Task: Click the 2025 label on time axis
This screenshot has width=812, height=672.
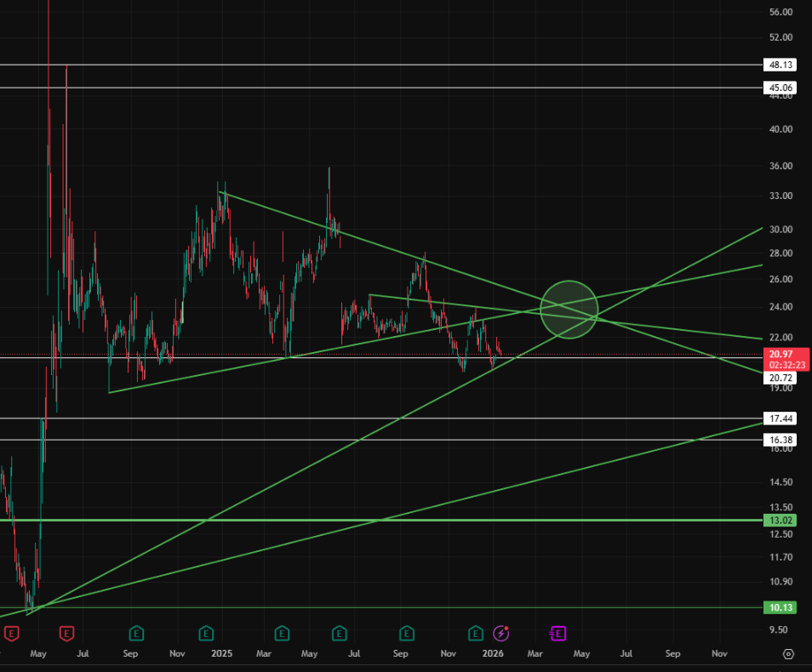Action: 221,654
